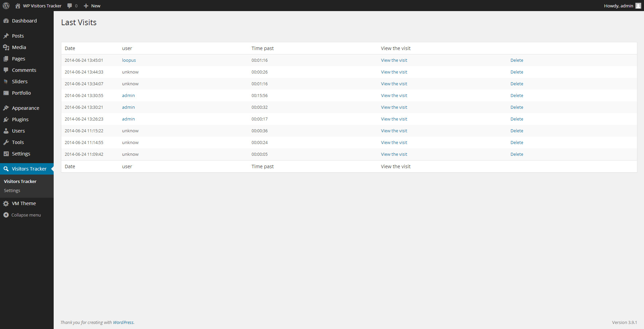This screenshot has width=644, height=329.
Task: Open Appearance via its brush icon
Action: pyautogui.click(x=6, y=108)
